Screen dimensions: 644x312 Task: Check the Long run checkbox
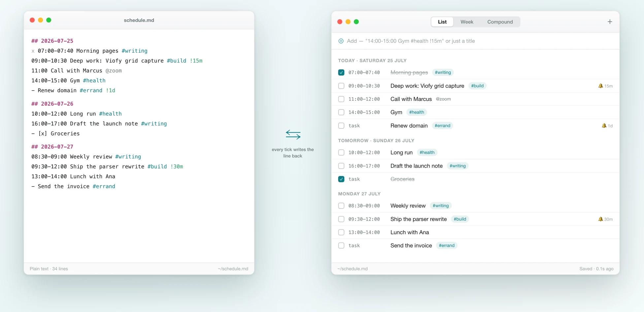coord(341,153)
